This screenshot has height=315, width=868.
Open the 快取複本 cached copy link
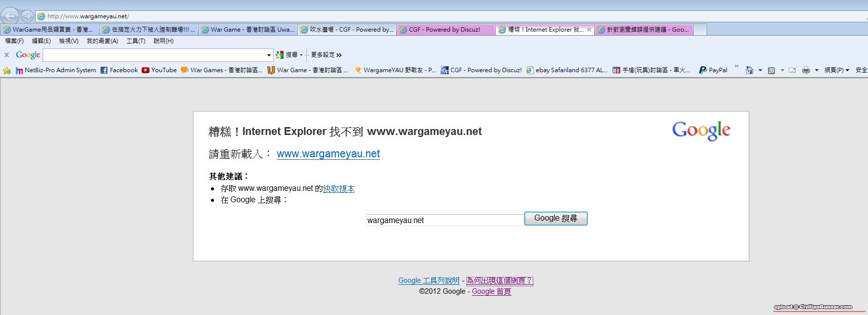[339, 188]
